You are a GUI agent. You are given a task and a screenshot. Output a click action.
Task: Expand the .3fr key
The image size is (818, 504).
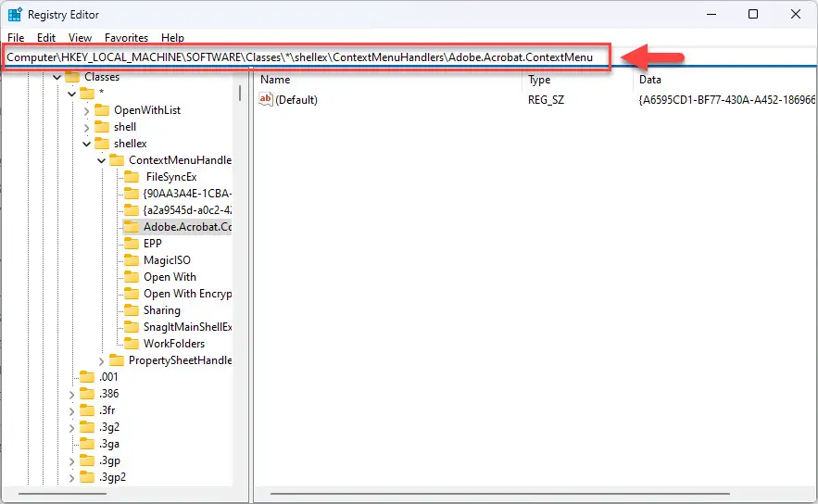point(72,411)
